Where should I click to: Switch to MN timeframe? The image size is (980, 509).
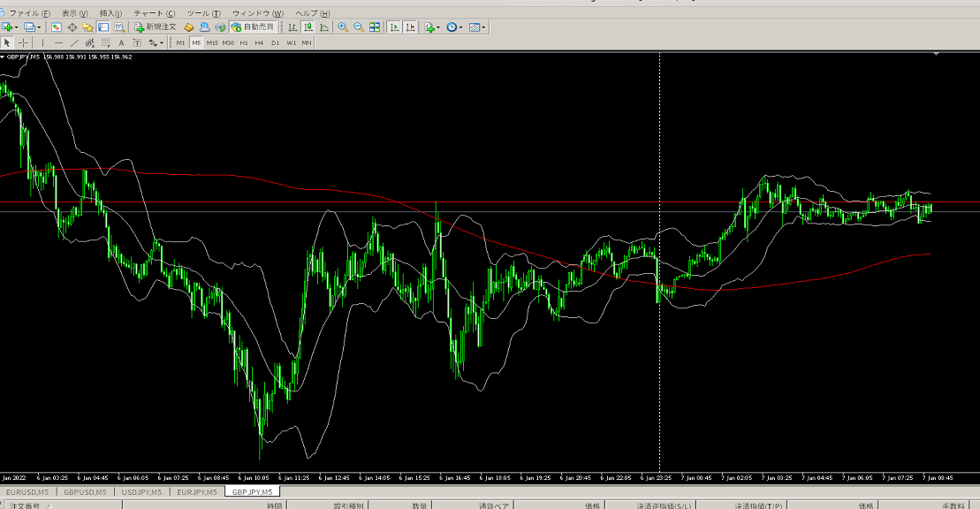pyautogui.click(x=307, y=42)
